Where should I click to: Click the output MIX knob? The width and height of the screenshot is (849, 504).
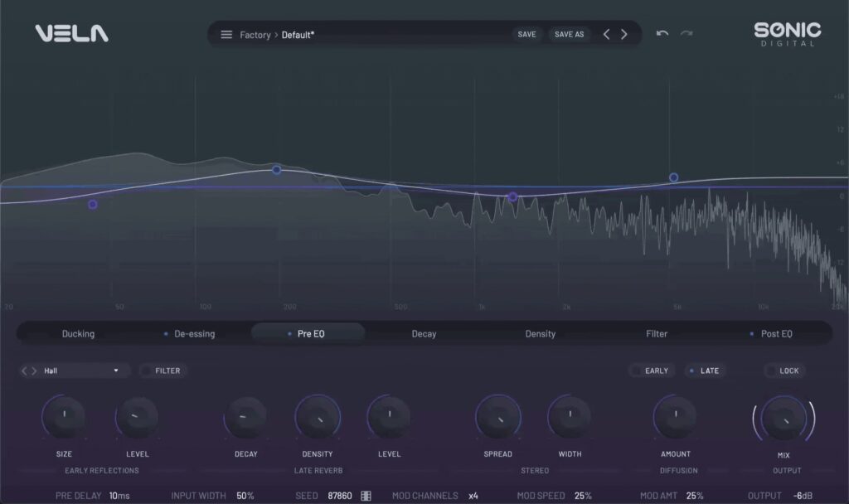(x=784, y=419)
